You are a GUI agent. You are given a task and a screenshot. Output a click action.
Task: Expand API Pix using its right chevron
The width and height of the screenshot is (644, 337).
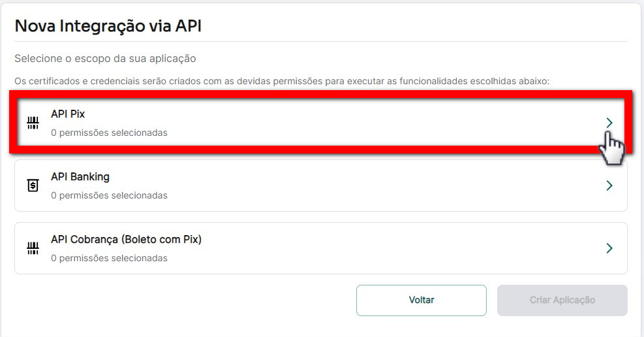pos(609,123)
